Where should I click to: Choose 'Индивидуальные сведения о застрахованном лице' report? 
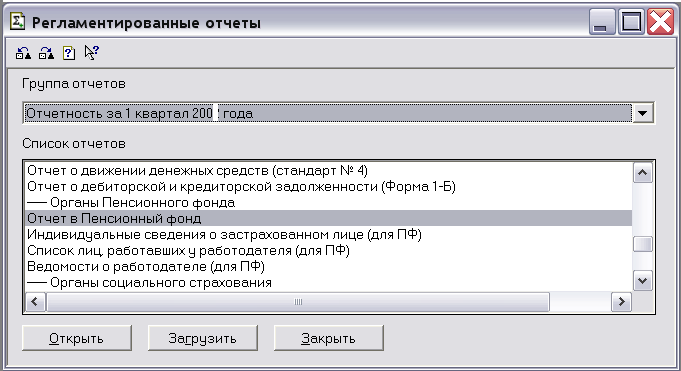(x=224, y=234)
